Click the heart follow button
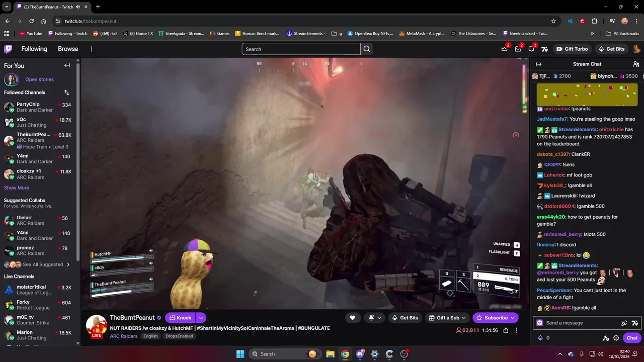644x362 pixels. click(352, 318)
